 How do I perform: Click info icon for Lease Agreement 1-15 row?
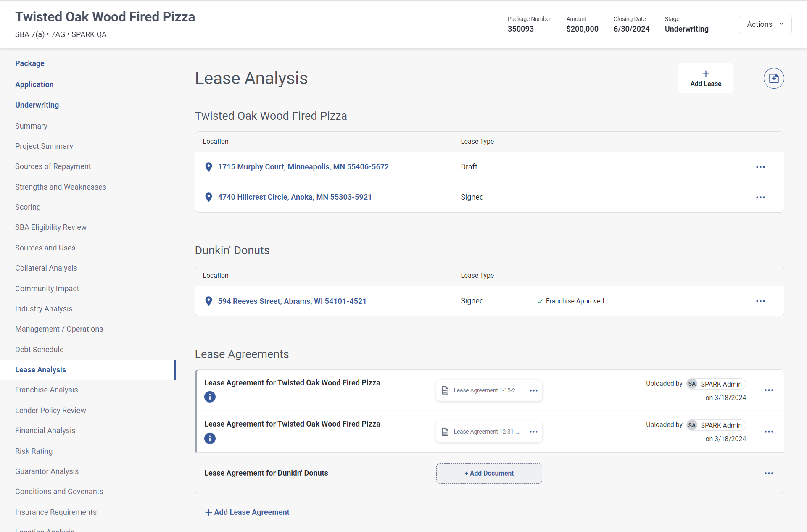[x=210, y=397]
